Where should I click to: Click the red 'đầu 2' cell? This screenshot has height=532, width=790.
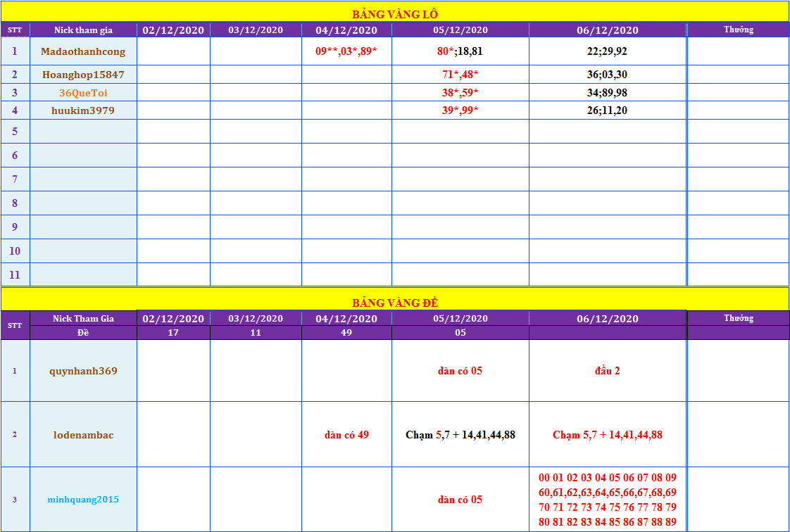click(607, 371)
